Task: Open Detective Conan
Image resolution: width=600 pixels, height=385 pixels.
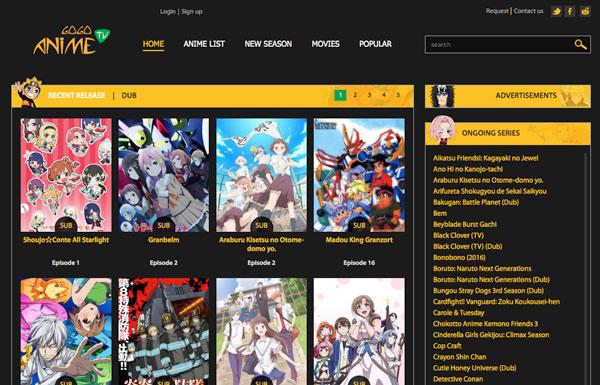Action: click(x=458, y=379)
